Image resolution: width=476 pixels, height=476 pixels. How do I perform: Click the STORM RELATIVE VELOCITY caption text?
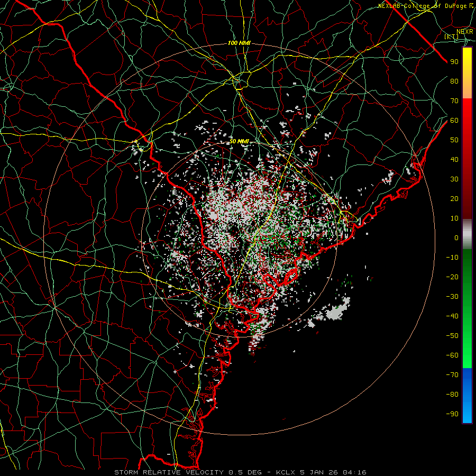click(x=169, y=472)
